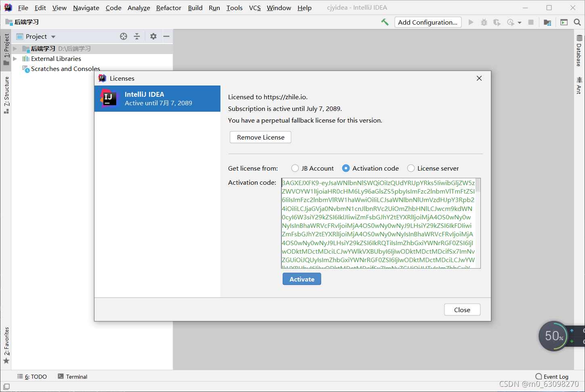The image size is (585, 392).
Task: Open the Favorites side panel
Action: (6, 346)
